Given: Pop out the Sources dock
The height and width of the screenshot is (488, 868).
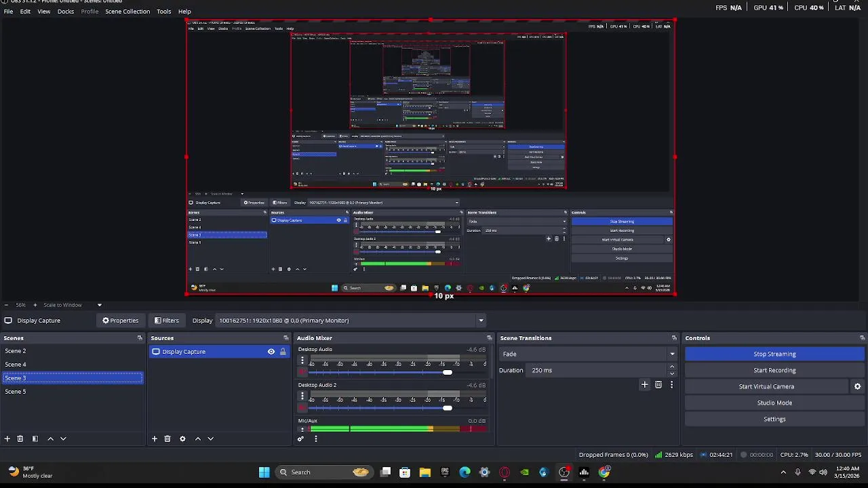Looking at the screenshot, I should point(286,338).
